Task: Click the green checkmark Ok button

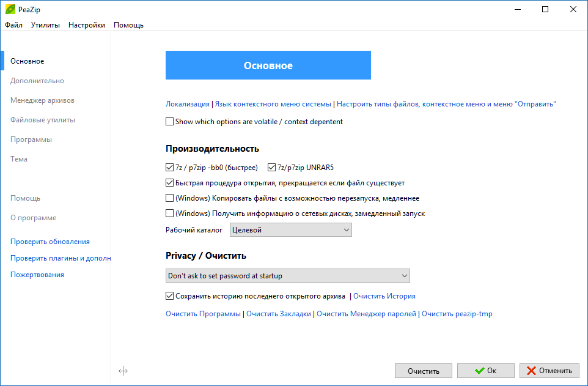Action: pos(486,371)
